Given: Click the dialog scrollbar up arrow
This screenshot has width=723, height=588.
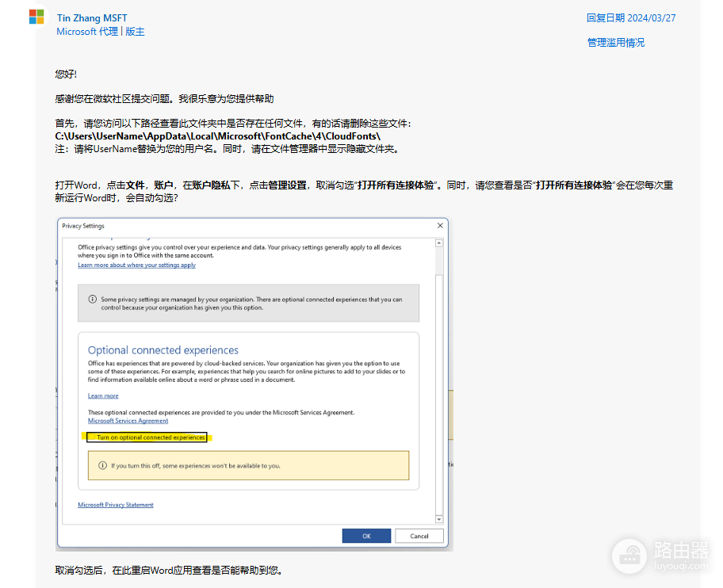Looking at the screenshot, I should (x=439, y=243).
